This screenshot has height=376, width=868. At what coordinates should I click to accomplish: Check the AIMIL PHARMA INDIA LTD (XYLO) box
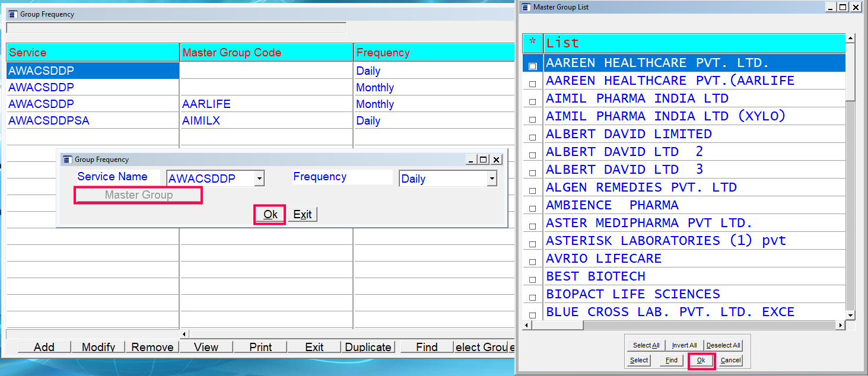tap(532, 120)
